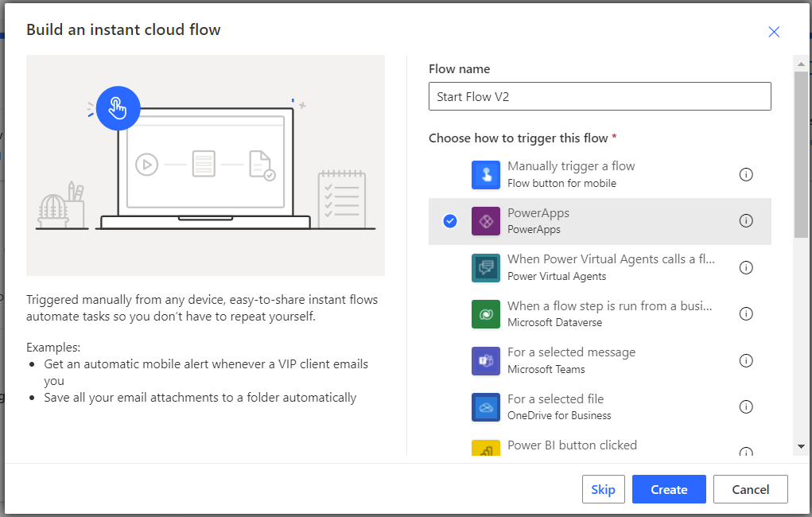Screen dimensions: 812x517
Task: Click the laptop illustration thumbnail
Action: coord(206,165)
